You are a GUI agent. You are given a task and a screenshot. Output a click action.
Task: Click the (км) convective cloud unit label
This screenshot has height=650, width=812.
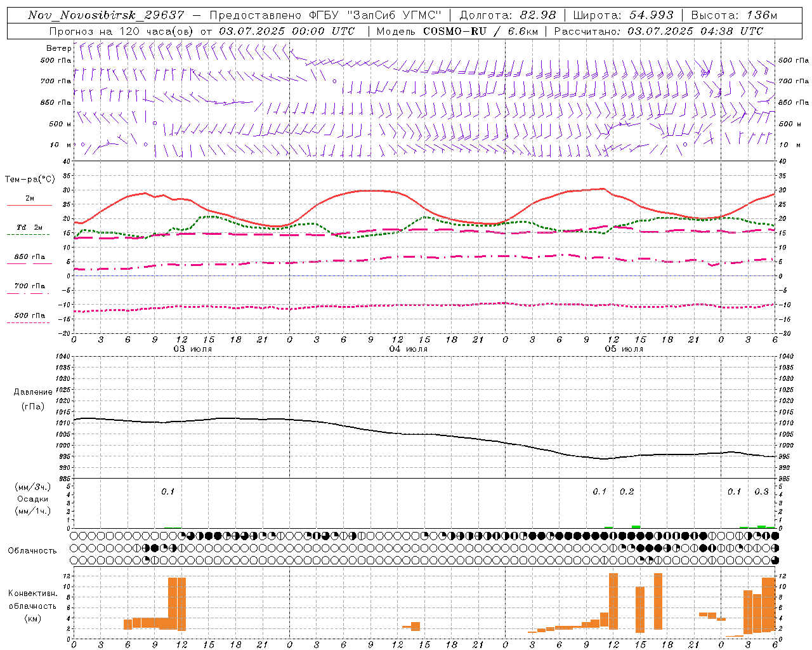point(33,618)
